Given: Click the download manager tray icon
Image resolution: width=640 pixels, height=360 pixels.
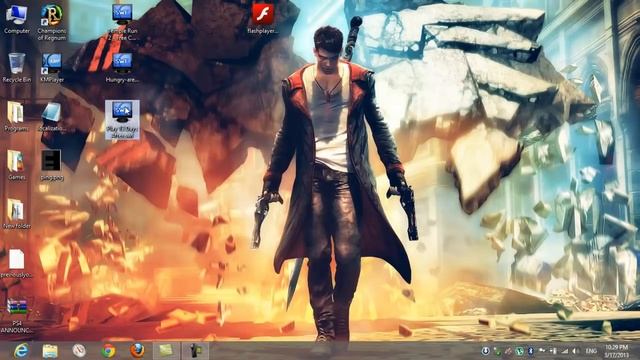Looking at the screenshot, I should click(x=486, y=351).
